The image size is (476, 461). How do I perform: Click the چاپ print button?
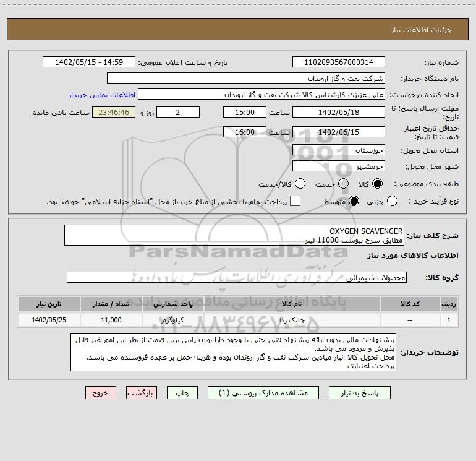coord(182,393)
